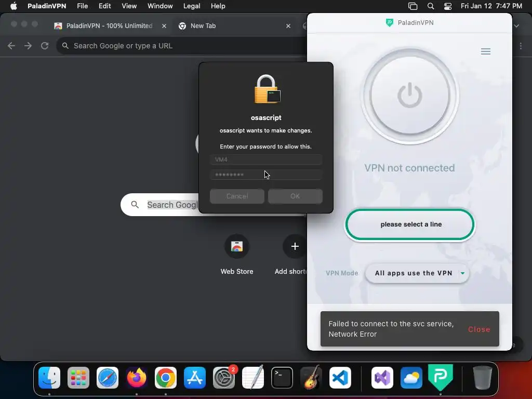Open the Chrome three-dot menu

521,46
